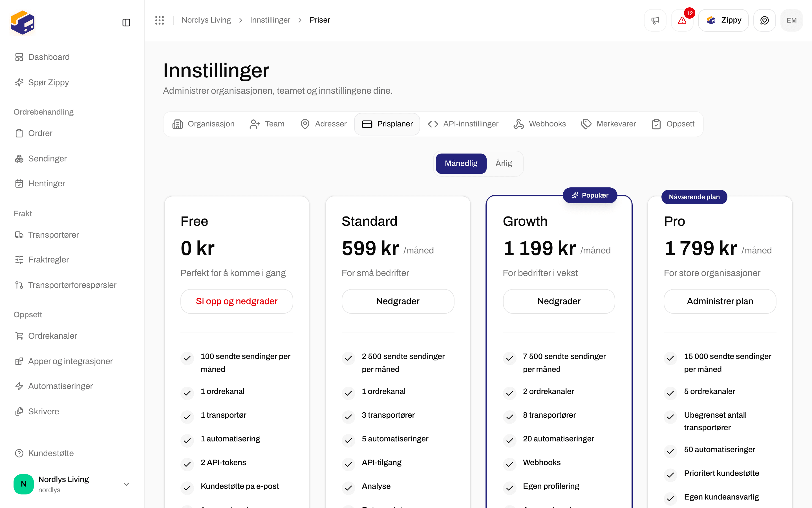Click '100 sendte sendinger per måned' feature

(x=245, y=363)
